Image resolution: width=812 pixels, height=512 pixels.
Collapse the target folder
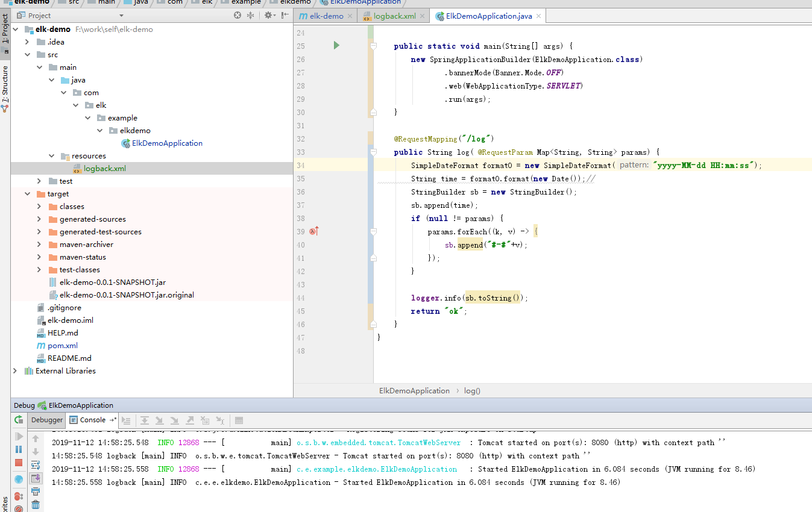click(x=27, y=193)
